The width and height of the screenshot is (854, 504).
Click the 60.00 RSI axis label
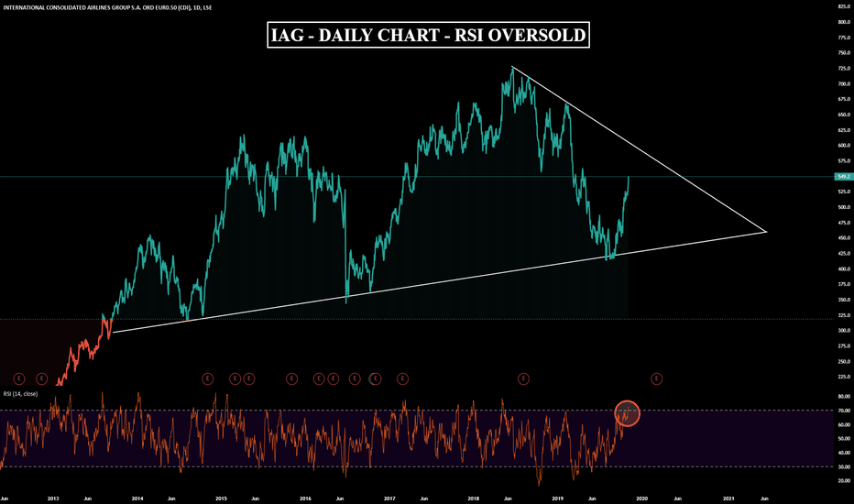click(x=844, y=425)
